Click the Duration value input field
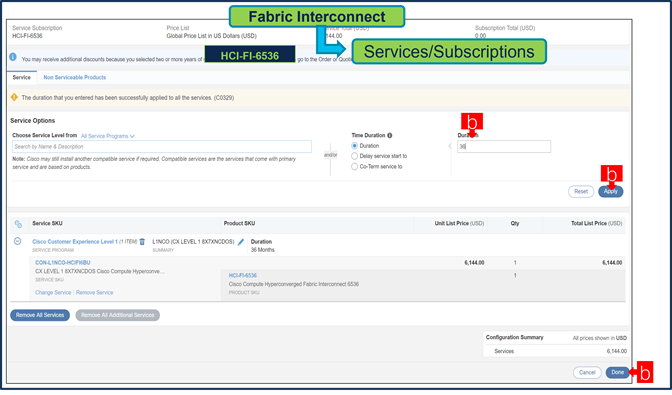The width and height of the screenshot is (672, 395). [x=504, y=147]
